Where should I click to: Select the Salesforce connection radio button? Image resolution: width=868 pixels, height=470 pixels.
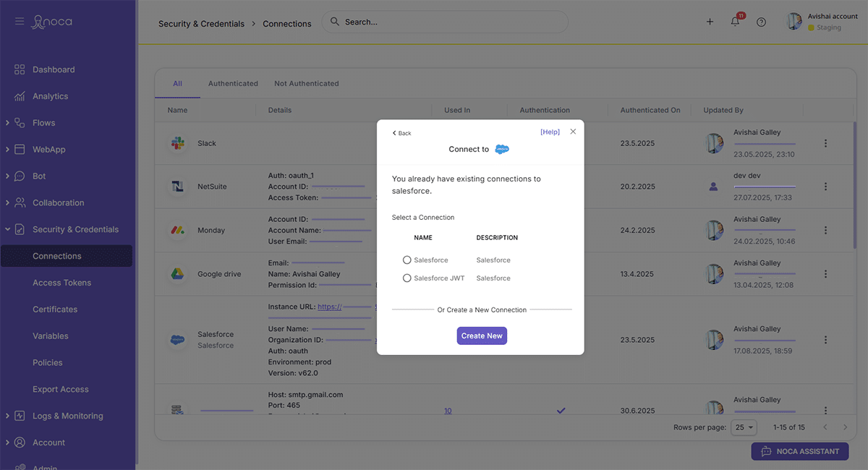point(407,260)
